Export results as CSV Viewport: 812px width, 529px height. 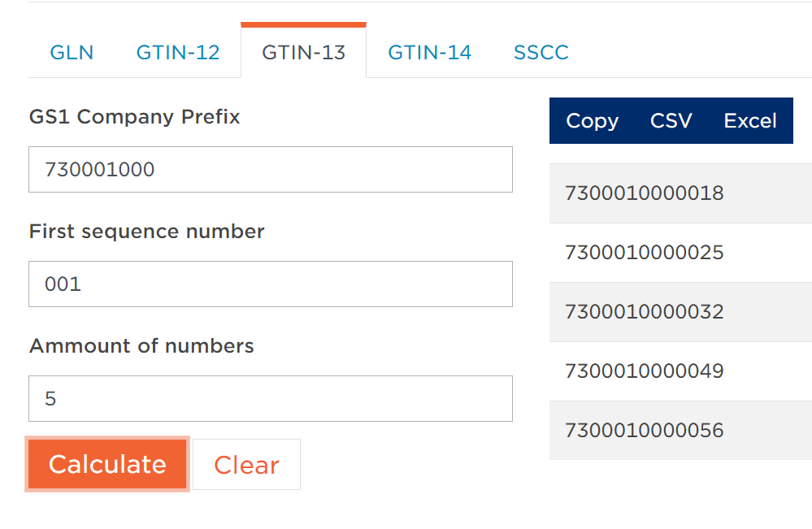point(671,120)
